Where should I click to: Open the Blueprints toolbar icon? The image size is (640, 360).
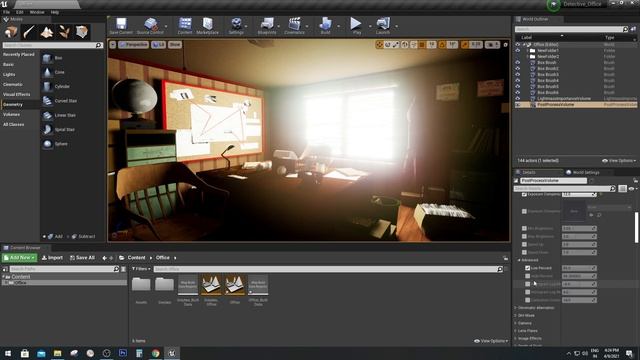point(267,26)
